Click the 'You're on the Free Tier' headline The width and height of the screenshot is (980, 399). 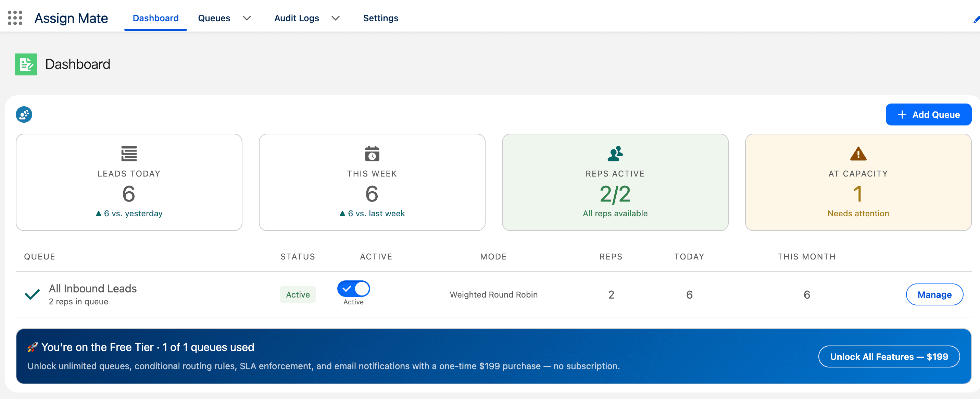click(x=148, y=347)
